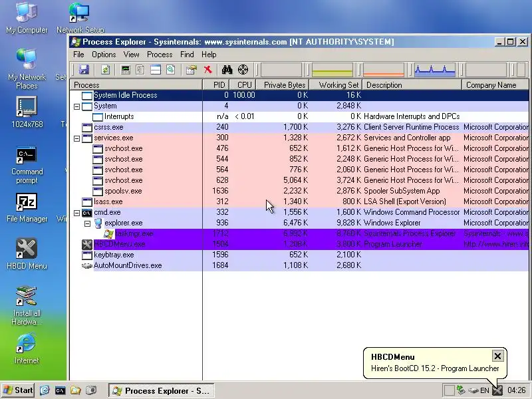532x399 pixels.
Task: Click the Refresh Now toolbar icon
Action: click(x=106, y=70)
